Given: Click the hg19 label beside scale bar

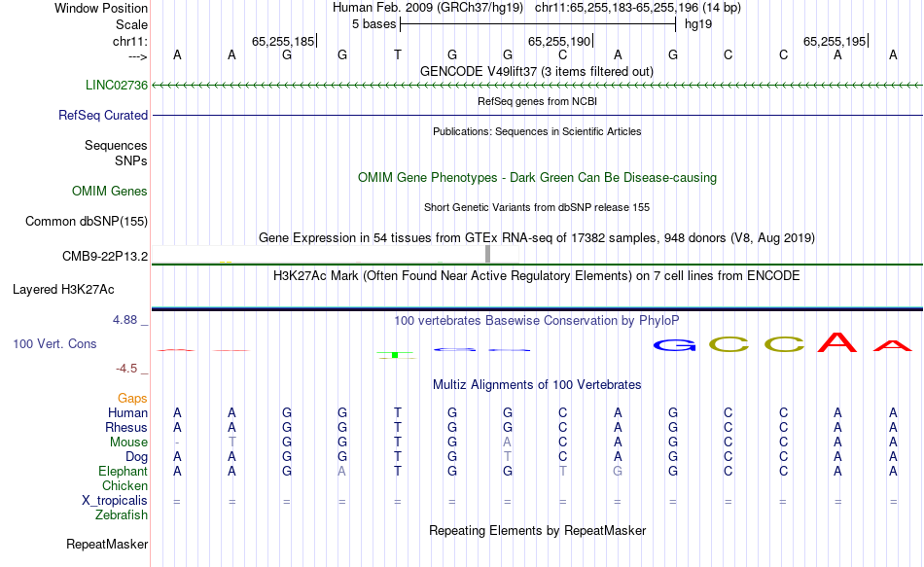Looking at the screenshot, I should 698,24.
